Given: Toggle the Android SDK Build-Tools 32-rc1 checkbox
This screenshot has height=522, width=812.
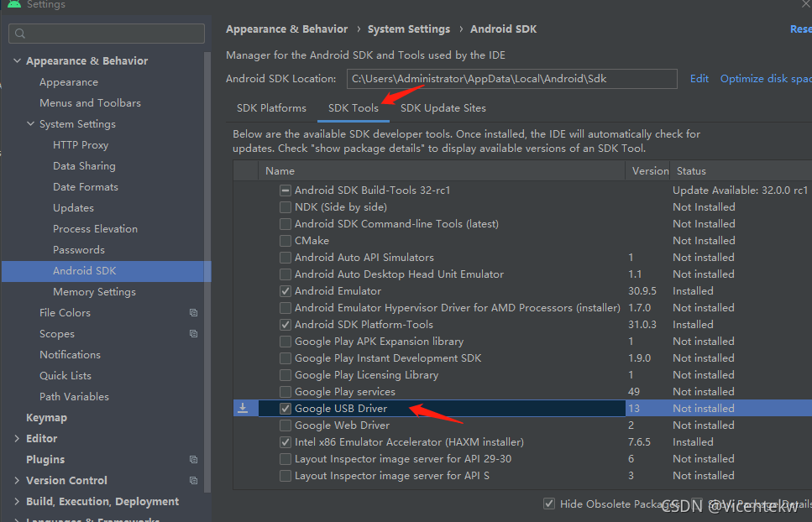Looking at the screenshot, I should tap(285, 191).
